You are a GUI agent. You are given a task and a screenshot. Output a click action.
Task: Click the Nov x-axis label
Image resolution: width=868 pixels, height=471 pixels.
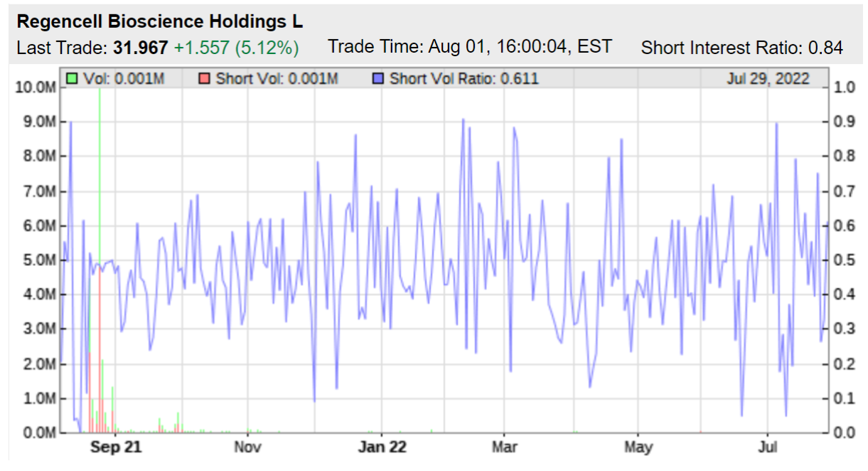pyautogui.click(x=247, y=447)
